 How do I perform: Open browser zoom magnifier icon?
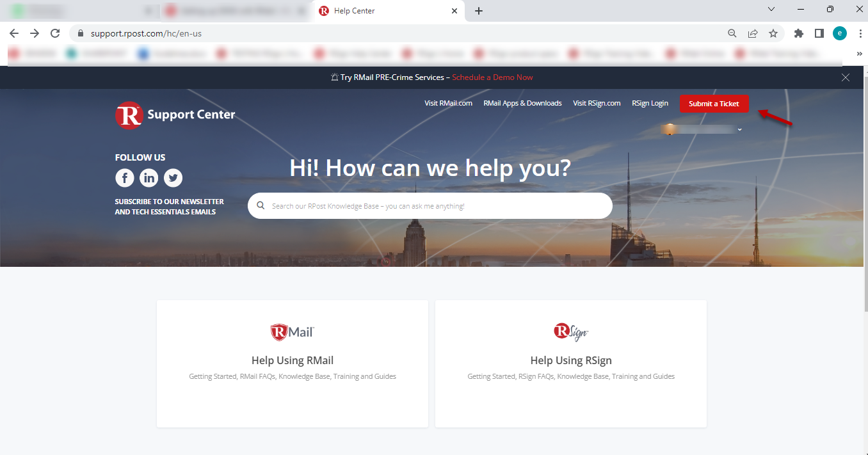tap(732, 33)
